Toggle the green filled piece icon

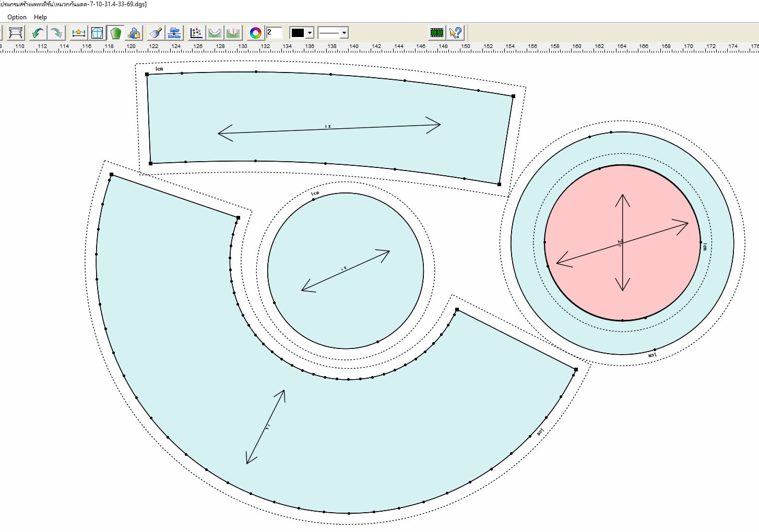click(x=115, y=33)
